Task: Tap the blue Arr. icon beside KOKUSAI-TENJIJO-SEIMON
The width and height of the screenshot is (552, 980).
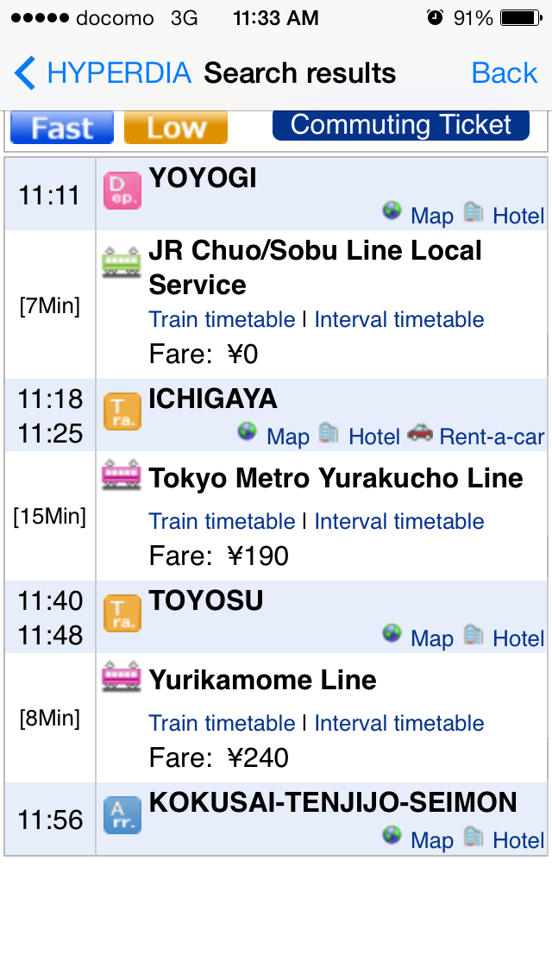Action: [x=122, y=815]
